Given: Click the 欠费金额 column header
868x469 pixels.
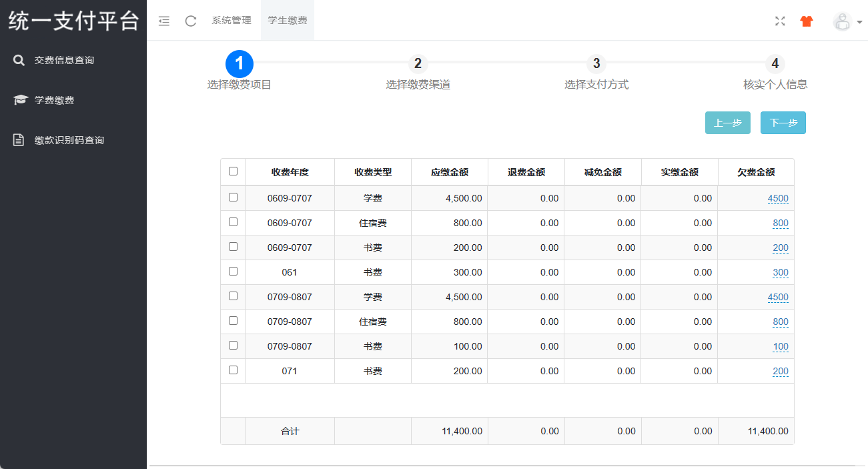Looking at the screenshot, I should click(x=756, y=172).
